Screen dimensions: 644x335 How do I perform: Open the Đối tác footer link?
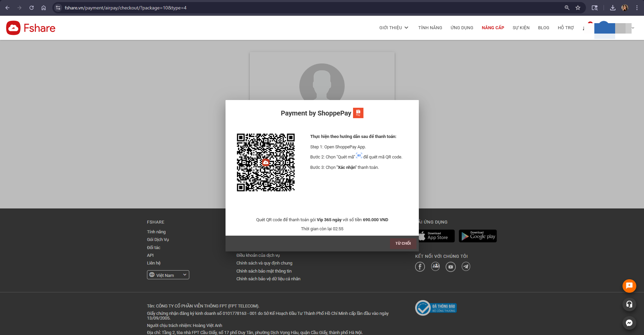click(x=154, y=248)
